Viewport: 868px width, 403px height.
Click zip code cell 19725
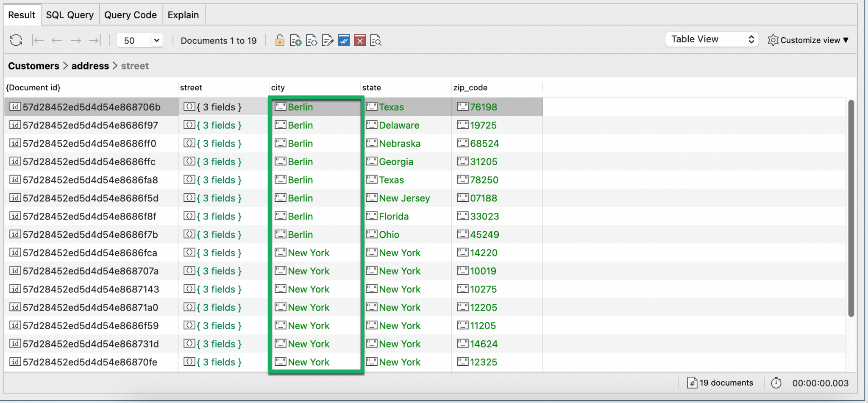pos(497,125)
